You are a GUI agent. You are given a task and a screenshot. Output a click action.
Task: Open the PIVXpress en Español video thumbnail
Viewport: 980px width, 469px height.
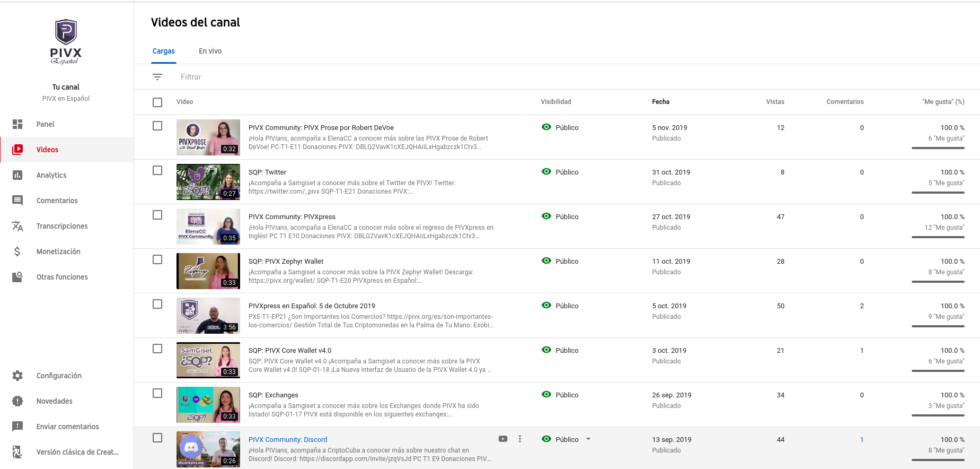pos(208,316)
